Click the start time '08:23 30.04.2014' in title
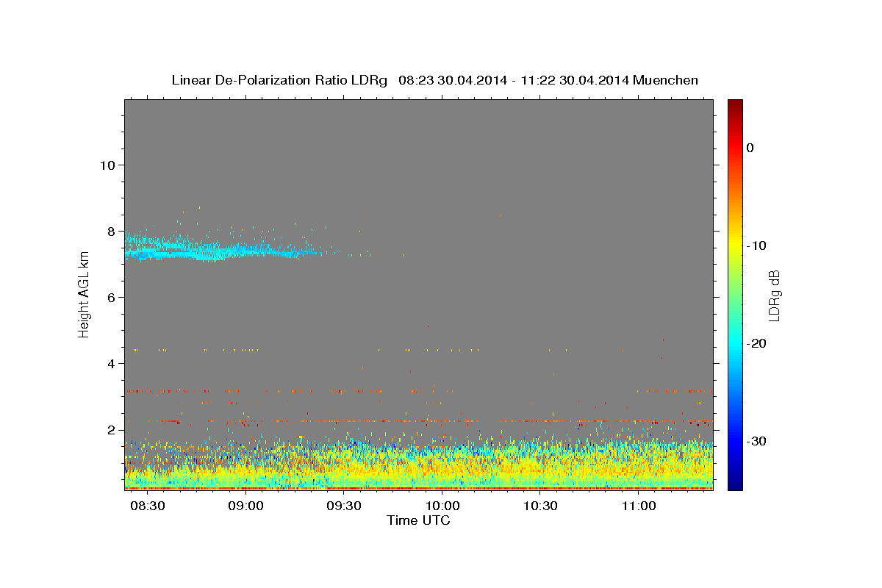The image size is (882, 588). pos(452,80)
